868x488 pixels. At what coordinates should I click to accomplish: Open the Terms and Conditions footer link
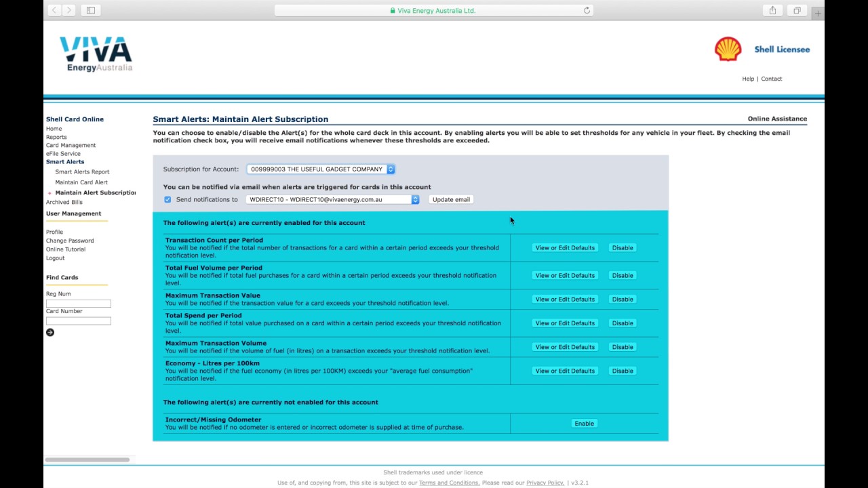449,483
